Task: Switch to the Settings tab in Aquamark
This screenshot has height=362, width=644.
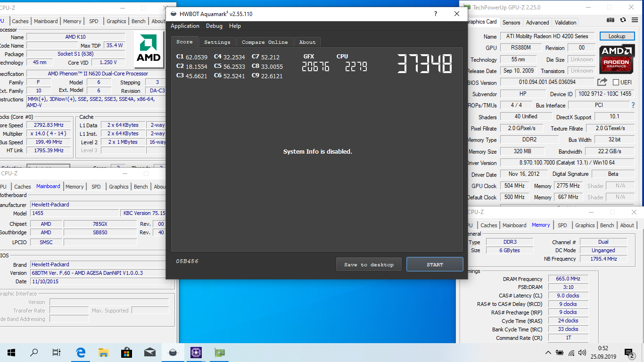Action: click(x=217, y=42)
